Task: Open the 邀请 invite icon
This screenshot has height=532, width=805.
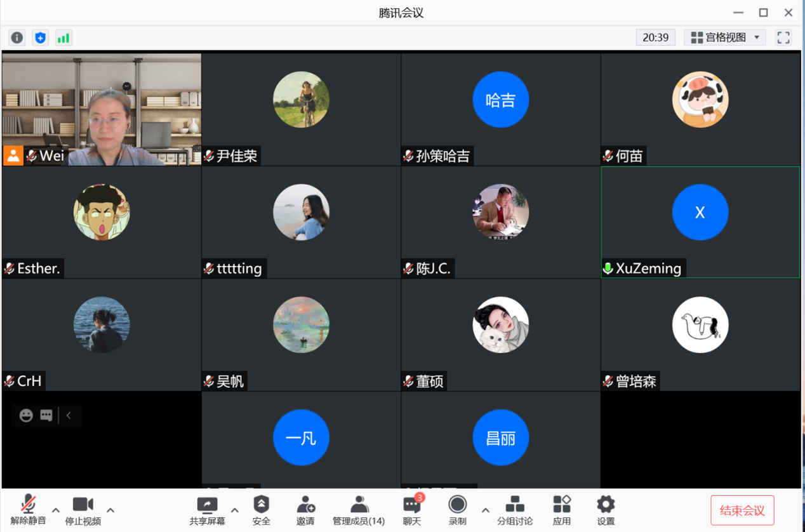Action: pos(305,510)
